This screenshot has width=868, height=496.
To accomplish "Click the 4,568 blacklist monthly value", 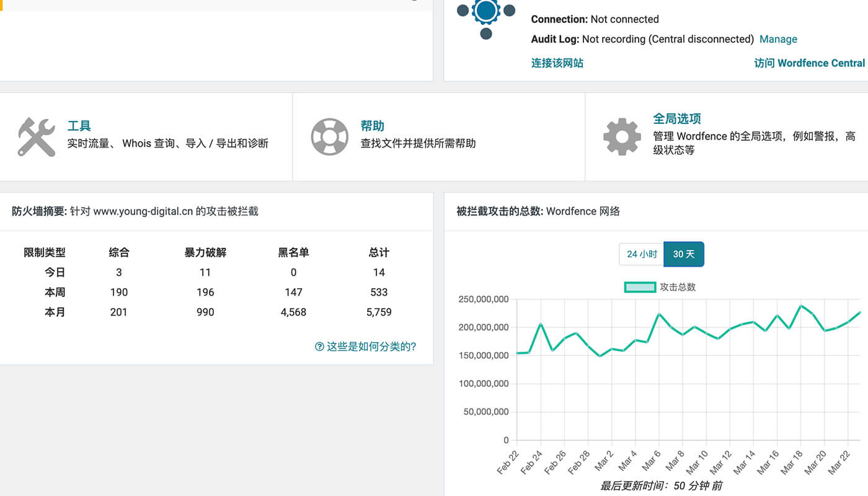I will [293, 312].
